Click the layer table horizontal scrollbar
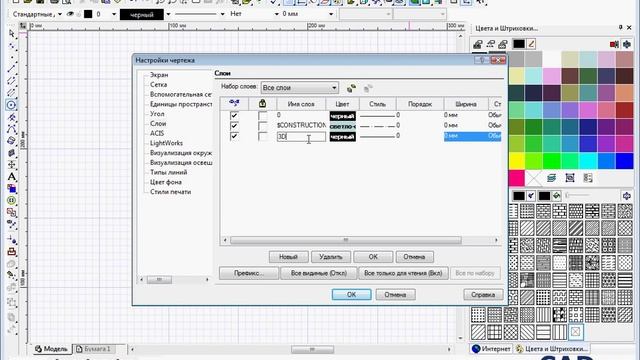The height and width of the screenshot is (360, 640). coord(346,240)
